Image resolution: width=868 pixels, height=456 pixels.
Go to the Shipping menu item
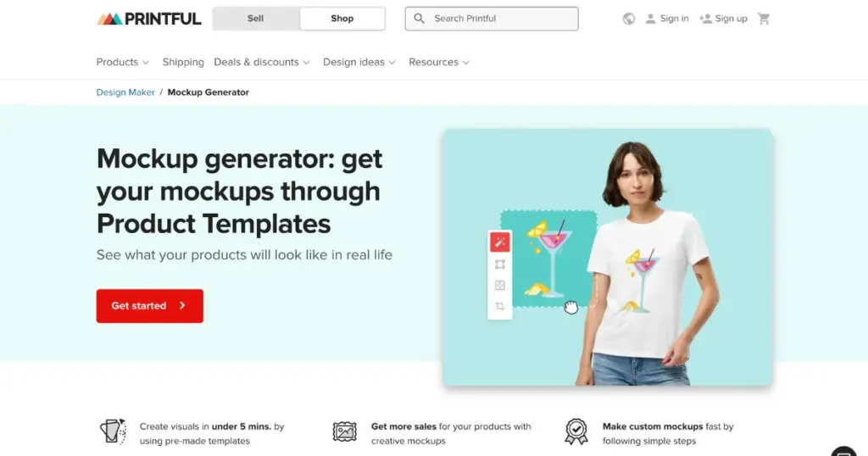(183, 62)
